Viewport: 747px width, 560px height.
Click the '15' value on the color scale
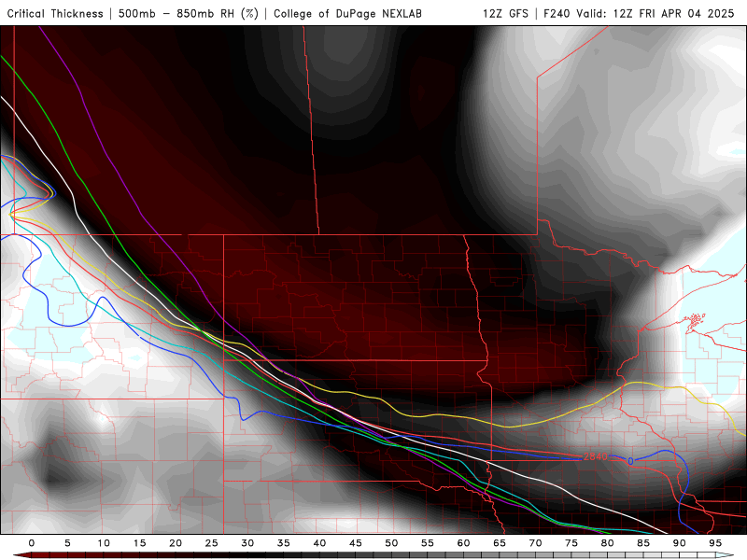(x=139, y=543)
